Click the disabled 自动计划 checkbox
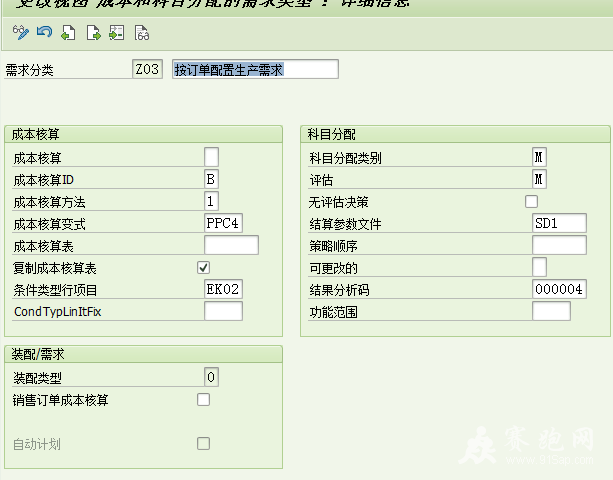613x480 pixels. [203, 444]
